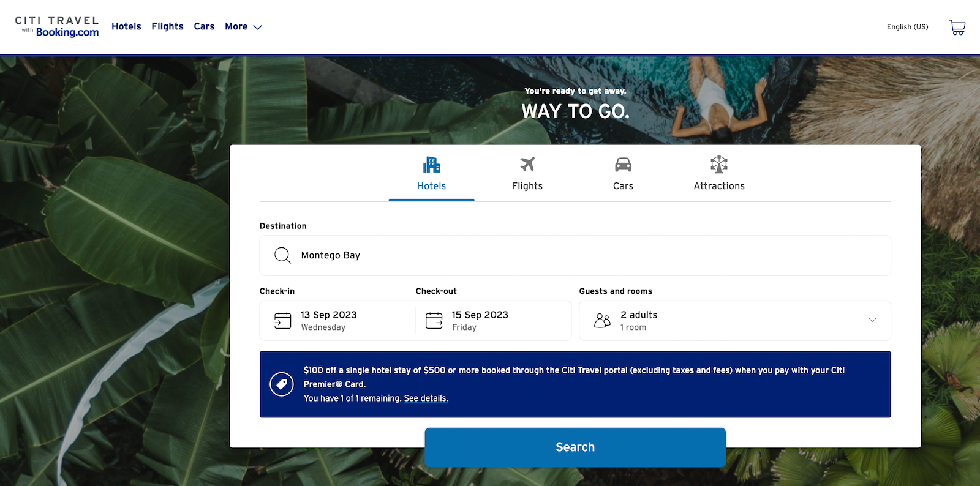Open Hotels in top navigation

126,26
